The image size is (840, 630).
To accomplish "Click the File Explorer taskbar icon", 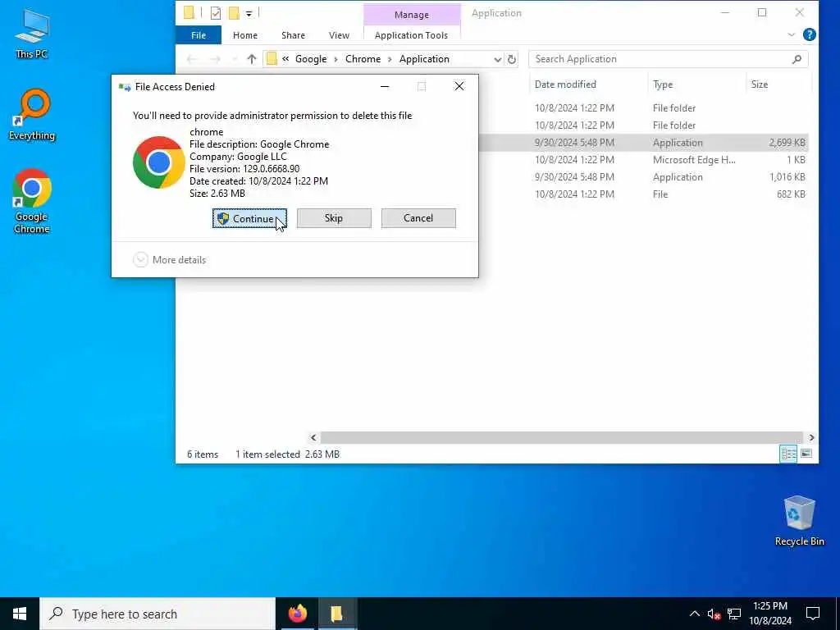I will 336,614.
